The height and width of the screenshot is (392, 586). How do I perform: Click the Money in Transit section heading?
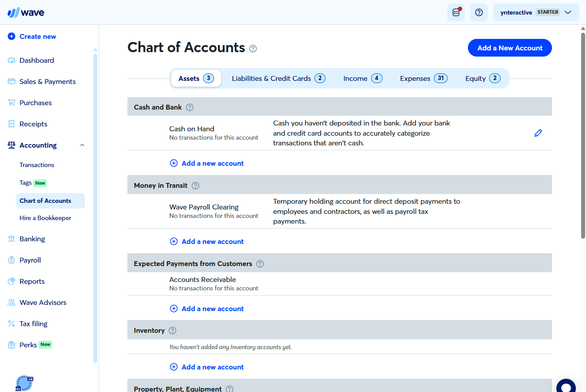click(161, 186)
